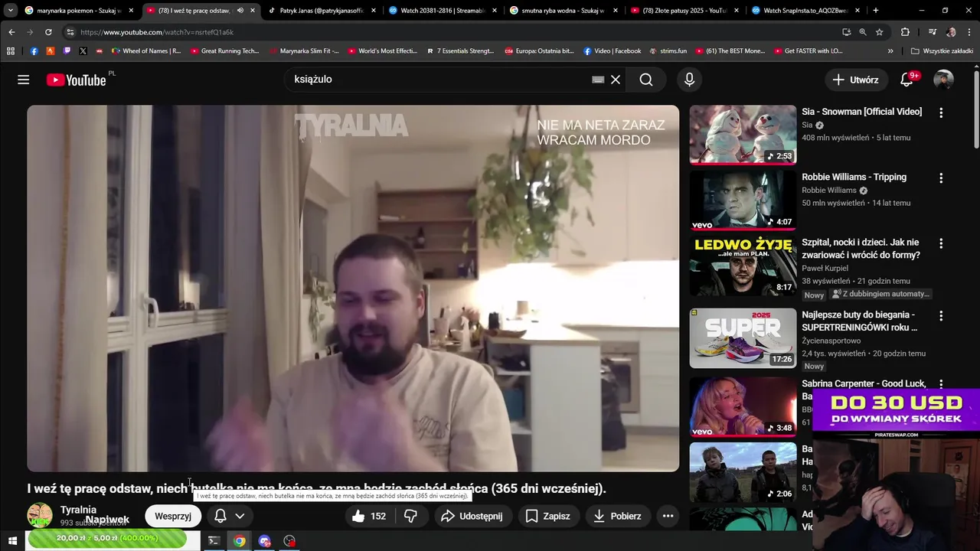980x551 pixels.
Task: Switch to Chrome in the taskbar
Action: 240,541
